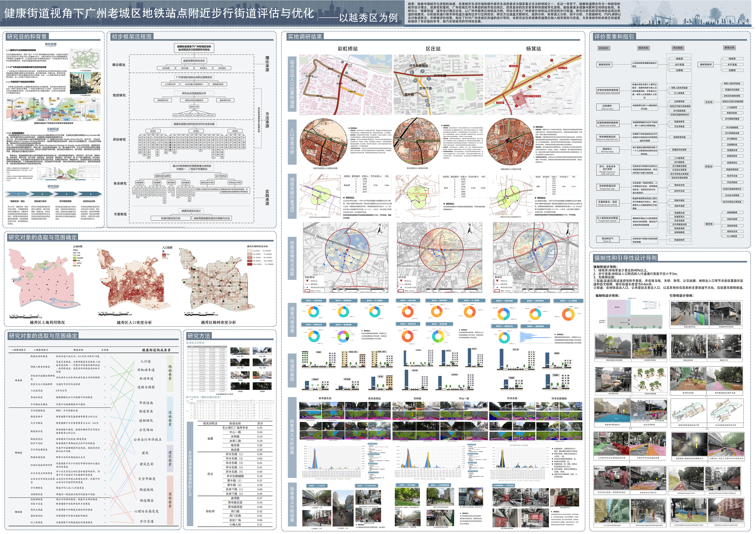The image size is (756, 534).
Task: Click step arrow number 3 under 研究目的
Action: pyautogui.click(x=66, y=194)
